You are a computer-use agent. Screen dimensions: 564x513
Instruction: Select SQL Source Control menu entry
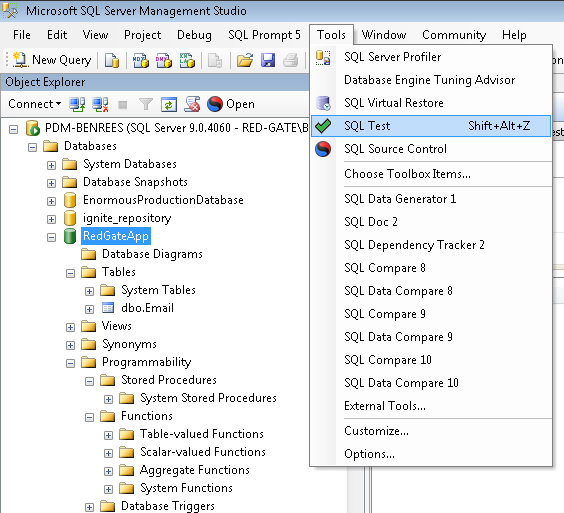tap(431, 149)
